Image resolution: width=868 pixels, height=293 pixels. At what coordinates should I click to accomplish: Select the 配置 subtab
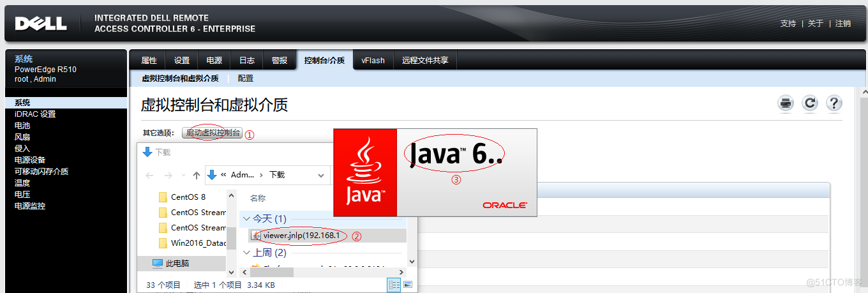click(246, 79)
